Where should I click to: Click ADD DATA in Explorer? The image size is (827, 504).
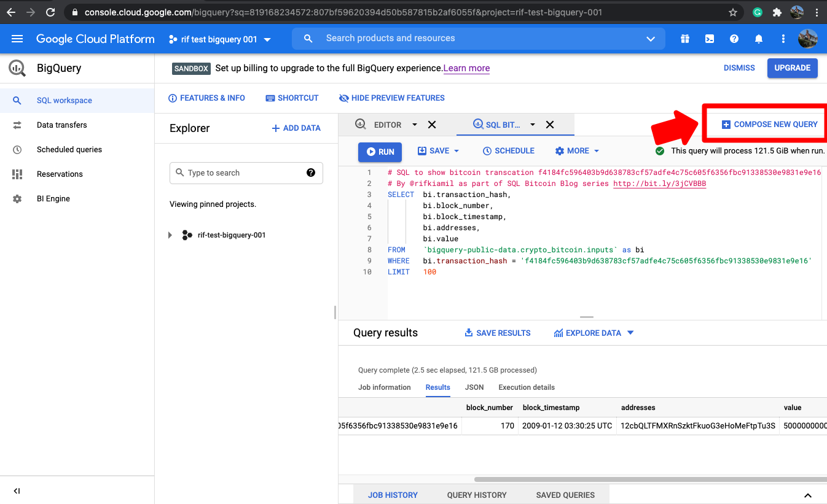[x=296, y=128]
